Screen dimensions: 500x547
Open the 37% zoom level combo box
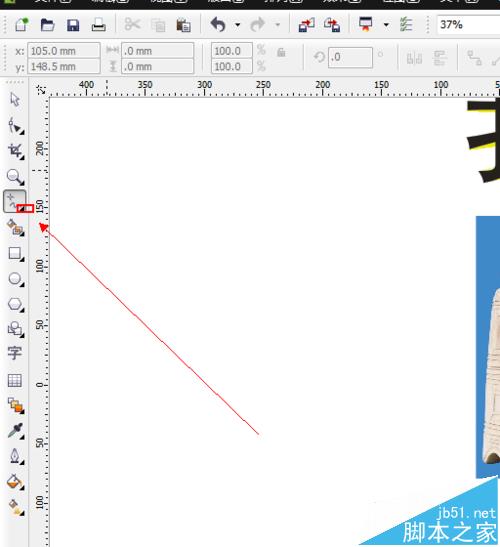(468, 25)
